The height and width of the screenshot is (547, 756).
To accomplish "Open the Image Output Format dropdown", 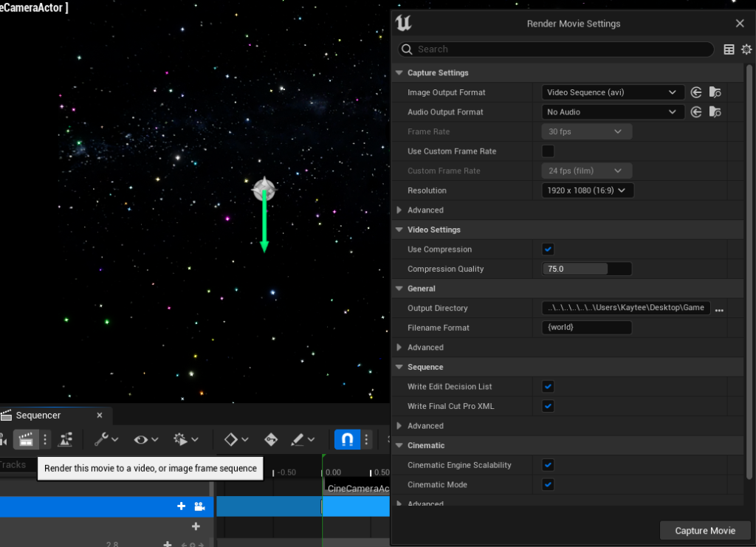I will click(x=612, y=92).
